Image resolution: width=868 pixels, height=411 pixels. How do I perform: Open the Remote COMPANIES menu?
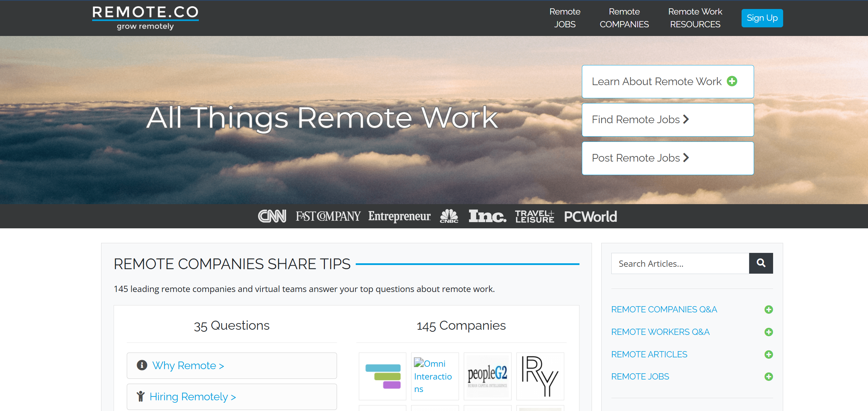624,18
